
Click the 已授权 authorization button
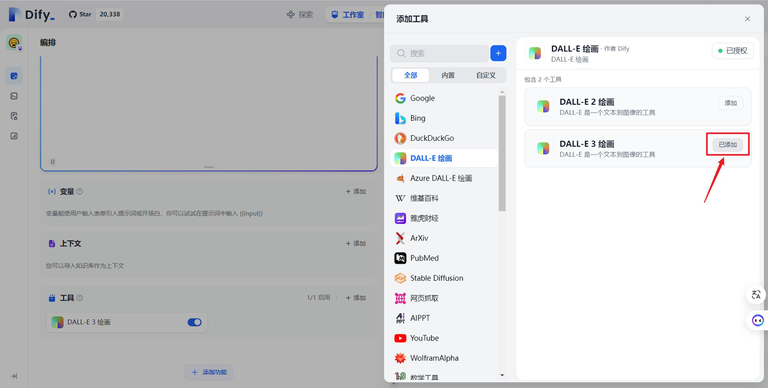click(x=732, y=50)
